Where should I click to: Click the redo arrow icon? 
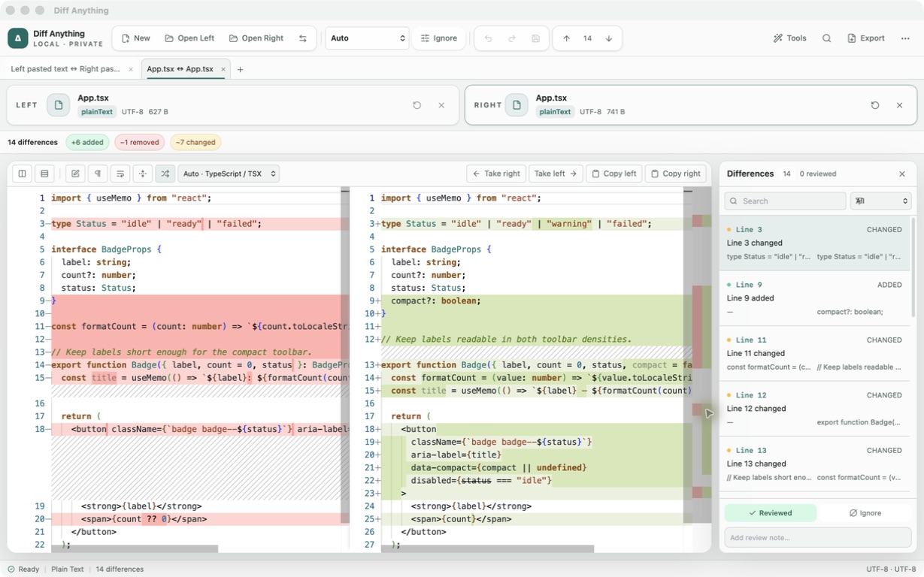[512, 38]
